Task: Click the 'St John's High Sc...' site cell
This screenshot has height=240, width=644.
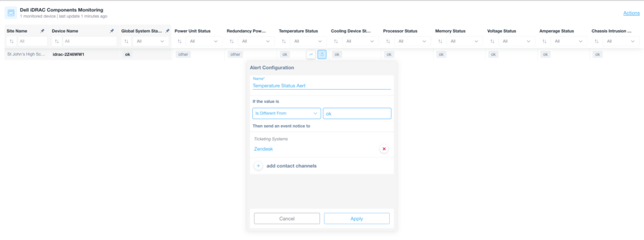Action: 26,54
